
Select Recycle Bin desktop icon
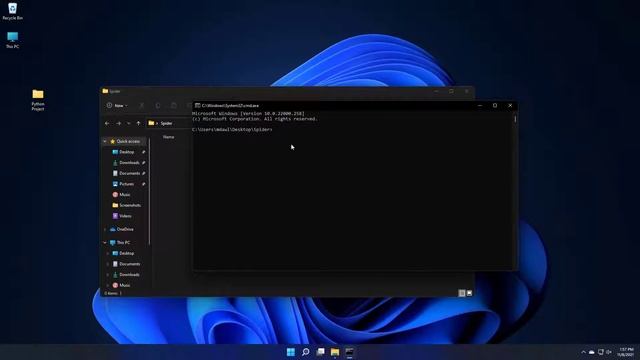[12, 11]
